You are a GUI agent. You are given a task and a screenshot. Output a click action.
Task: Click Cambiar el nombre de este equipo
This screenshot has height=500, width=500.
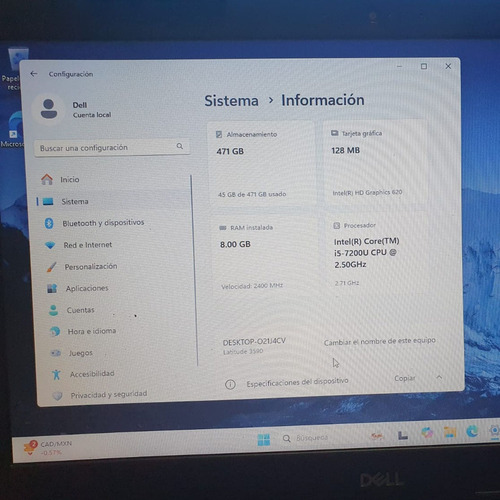(x=380, y=341)
